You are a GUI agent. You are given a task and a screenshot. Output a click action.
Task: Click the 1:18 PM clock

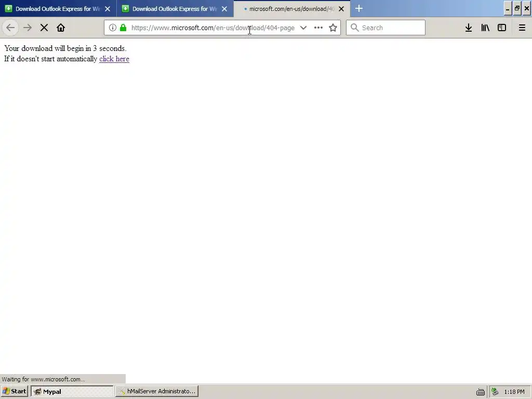[x=514, y=392]
